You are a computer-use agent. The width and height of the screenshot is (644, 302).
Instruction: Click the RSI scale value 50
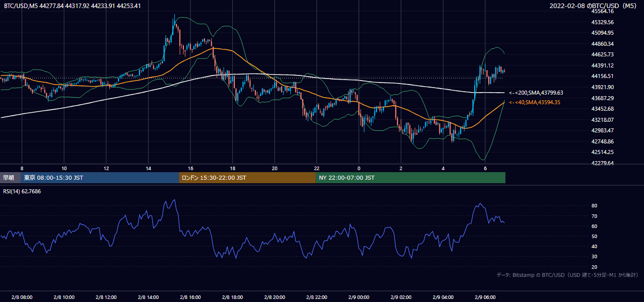[595, 236]
